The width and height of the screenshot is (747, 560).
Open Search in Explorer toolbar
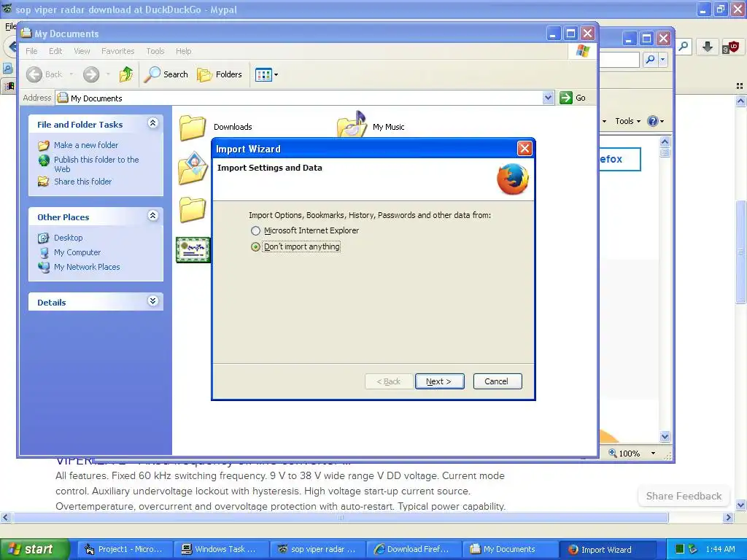[x=166, y=74]
